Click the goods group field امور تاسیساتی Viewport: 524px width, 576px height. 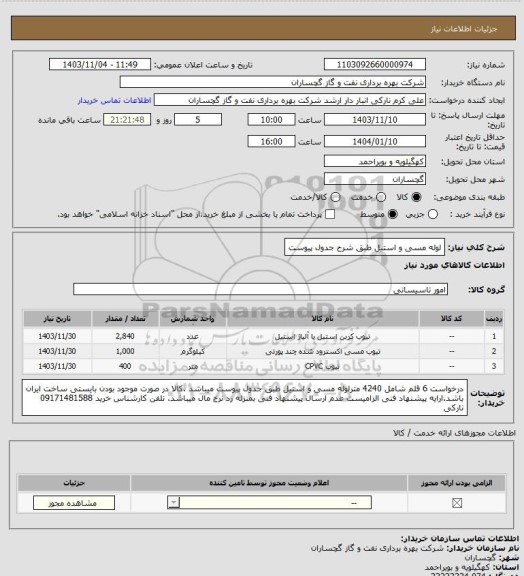click(260, 289)
